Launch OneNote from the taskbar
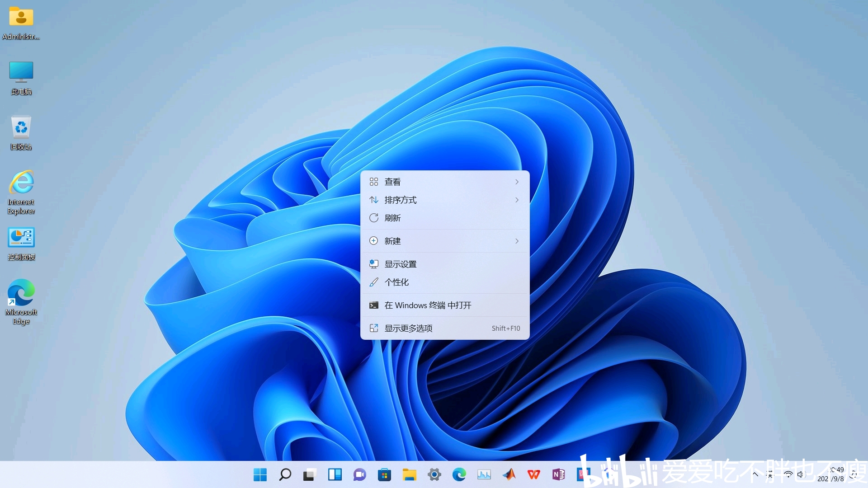 tap(558, 474)
